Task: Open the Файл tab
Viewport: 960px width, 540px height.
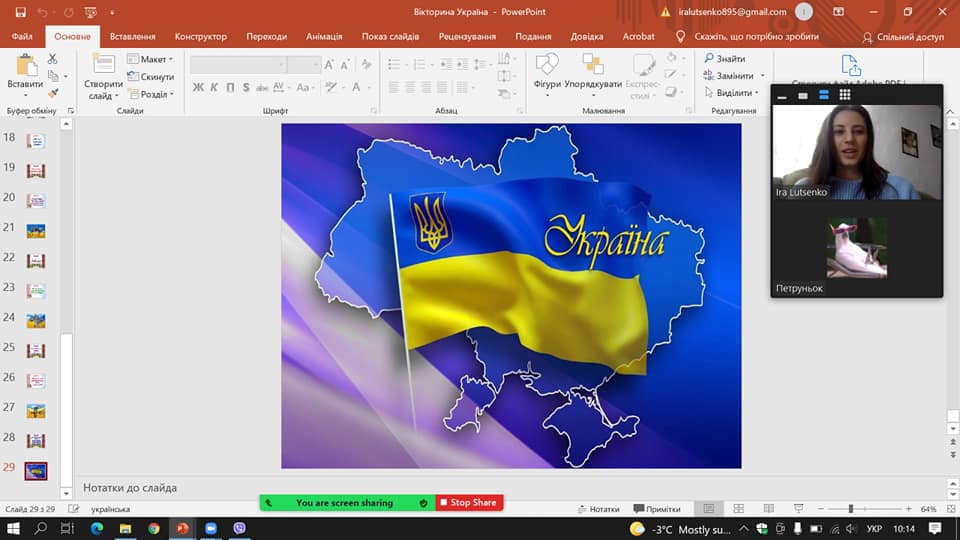Action: [x=22, y=37]
